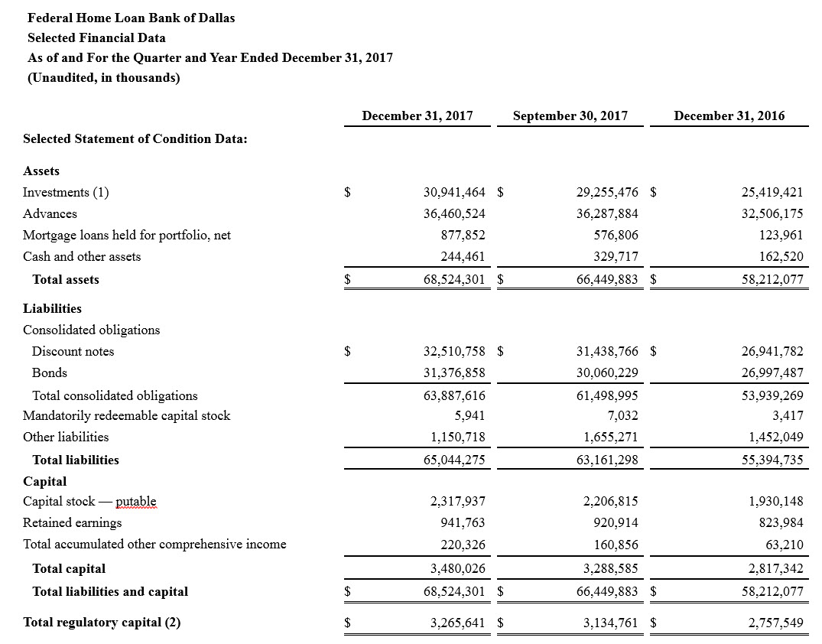Select discount notes value 26,941,782

coord(772,351)
